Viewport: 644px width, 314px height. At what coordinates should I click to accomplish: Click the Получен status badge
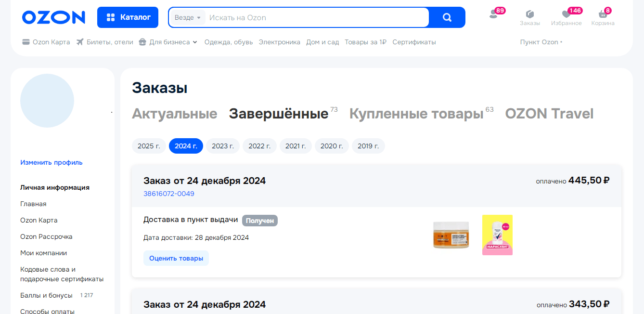[260, 221]
